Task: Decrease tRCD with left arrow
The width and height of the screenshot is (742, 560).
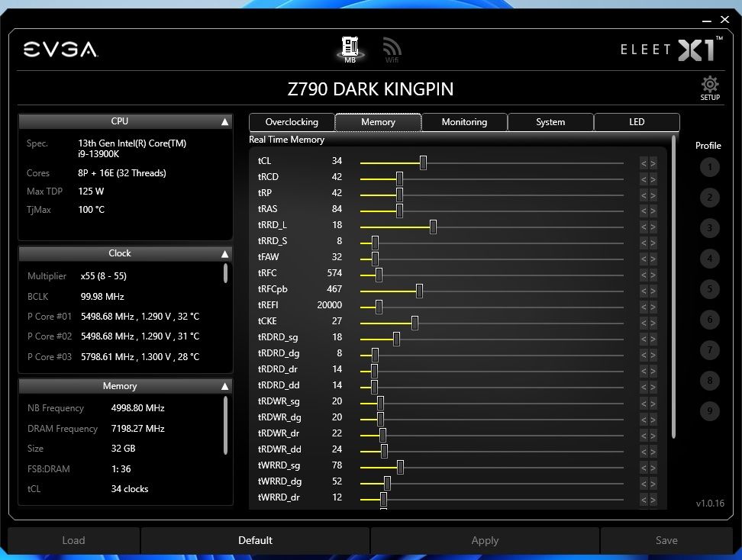Action: 644,180
